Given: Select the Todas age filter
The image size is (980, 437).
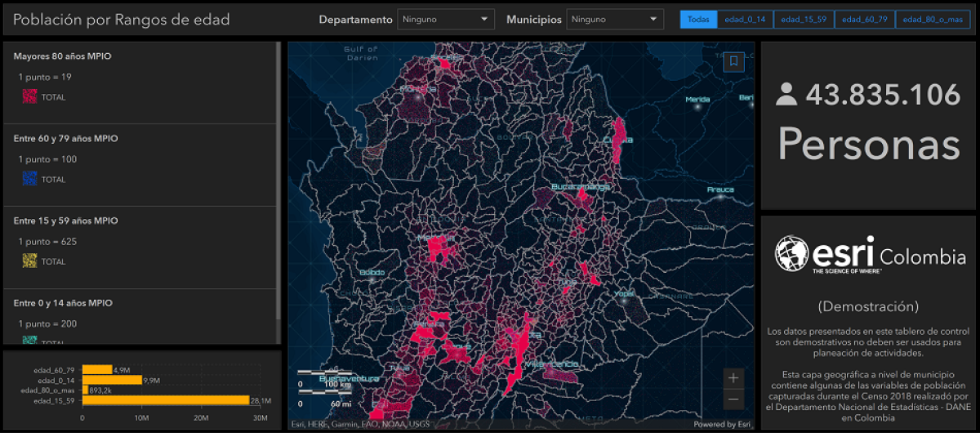Looking at the screenshot, I should (x=698, y=20).
